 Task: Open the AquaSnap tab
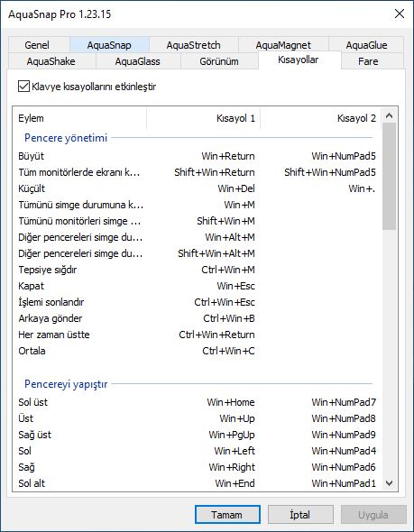click(x=109, y=45)
